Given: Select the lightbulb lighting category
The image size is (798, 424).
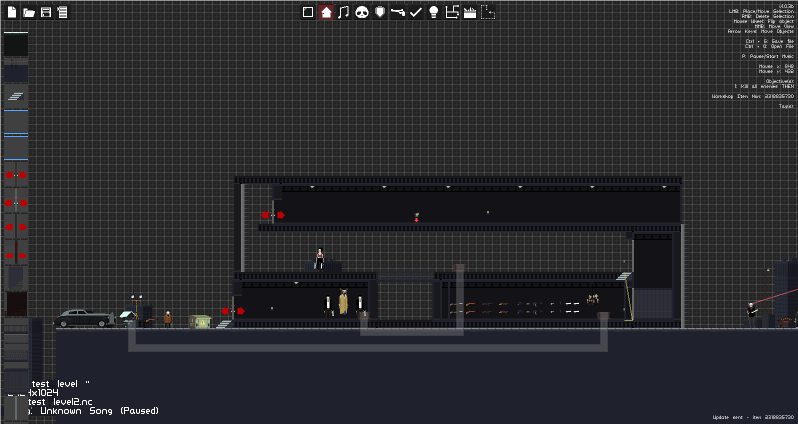Looking at the screenshot, I should coord(434,12).
